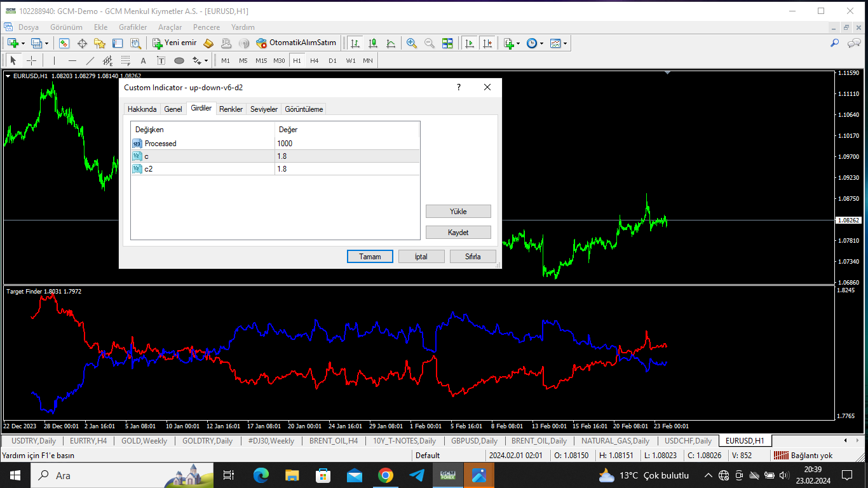Switch to the Renkler tab

231,109
